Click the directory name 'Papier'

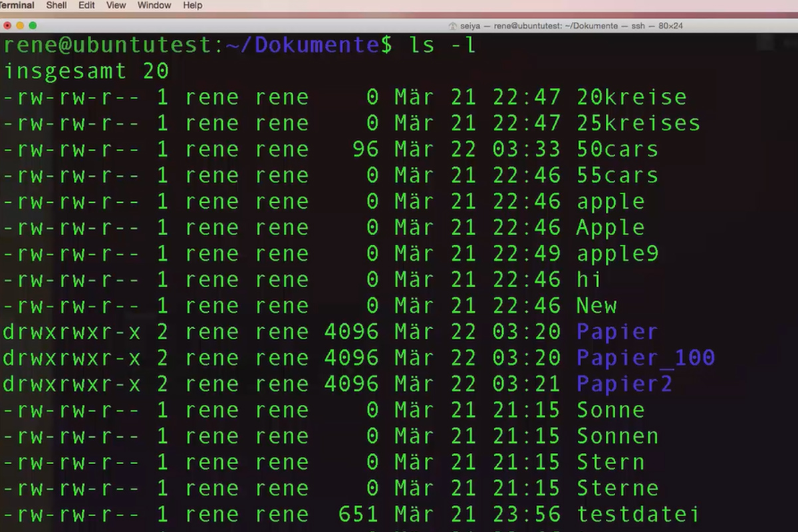pos(617,332)
